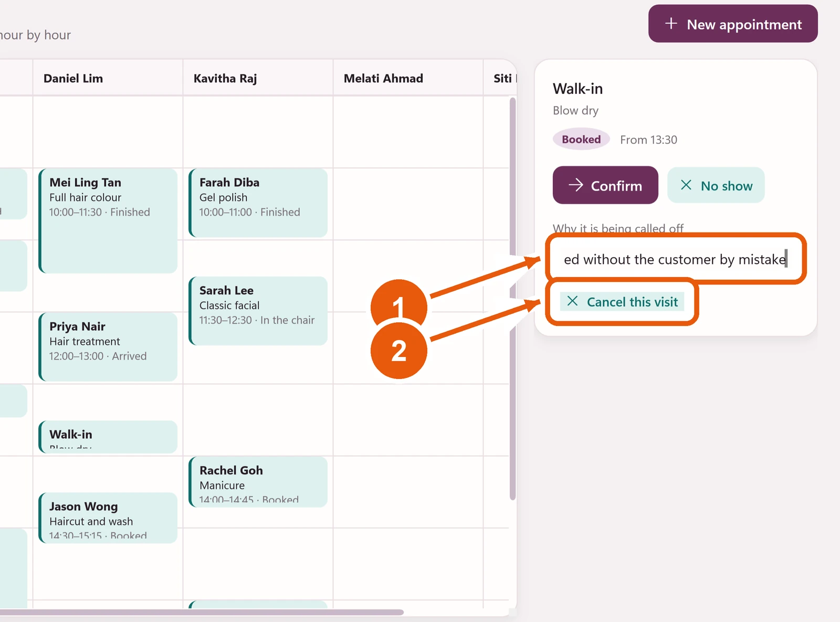Click the Melati Ahmad column header
This screenshot has height=622, width=840.
(x=408, y=78)
